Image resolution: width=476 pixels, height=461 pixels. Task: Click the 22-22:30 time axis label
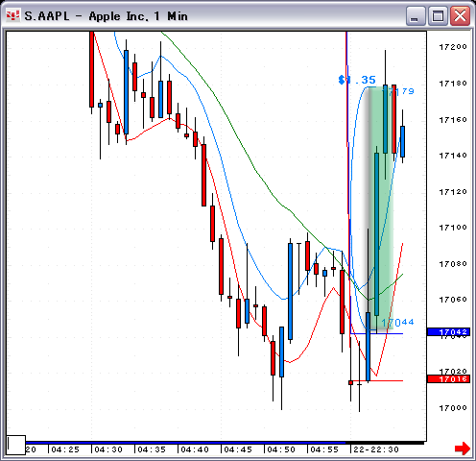tap(376, 449)
